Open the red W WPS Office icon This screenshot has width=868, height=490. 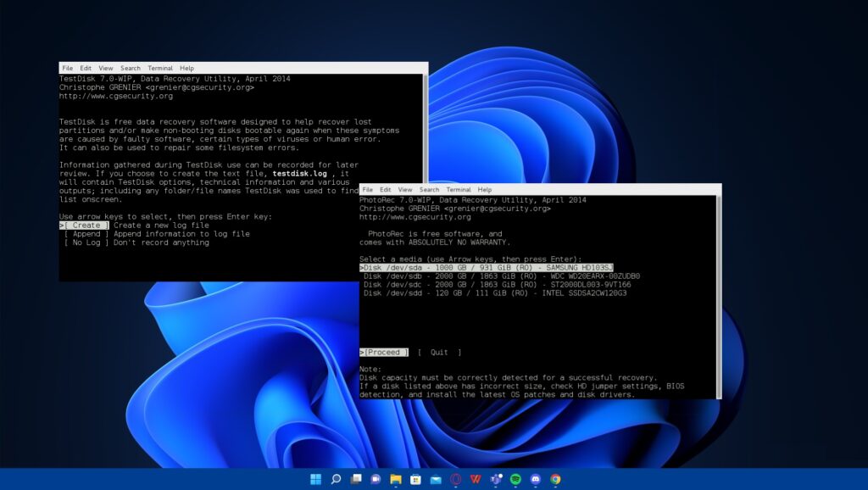476,479
